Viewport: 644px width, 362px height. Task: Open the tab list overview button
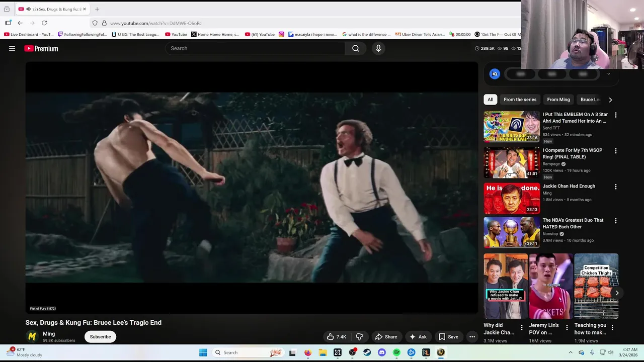7,9
